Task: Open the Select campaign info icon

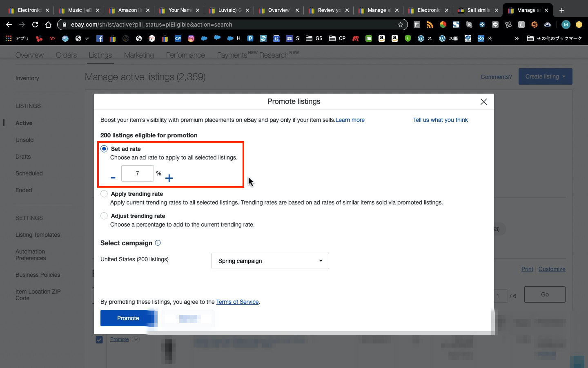Action: tap(158, 243)
